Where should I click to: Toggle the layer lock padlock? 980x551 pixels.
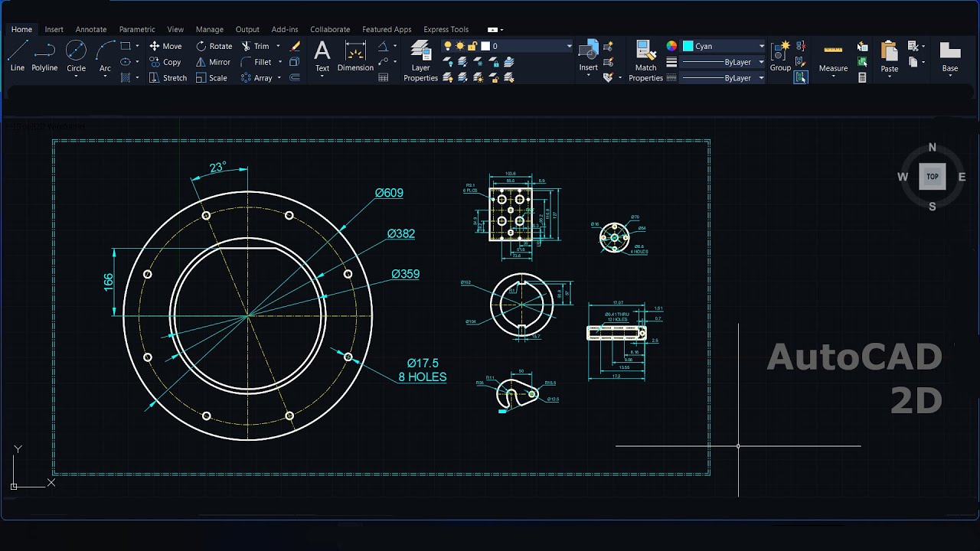(x=472, y=46)
